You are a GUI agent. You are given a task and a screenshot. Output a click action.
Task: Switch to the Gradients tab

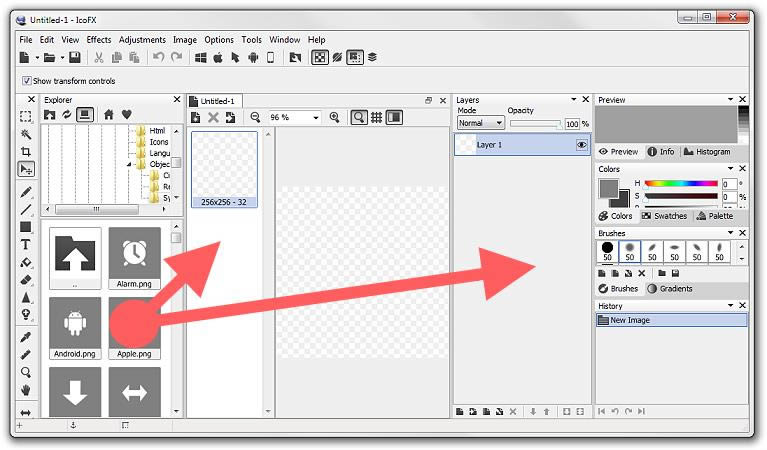[670, 289]
